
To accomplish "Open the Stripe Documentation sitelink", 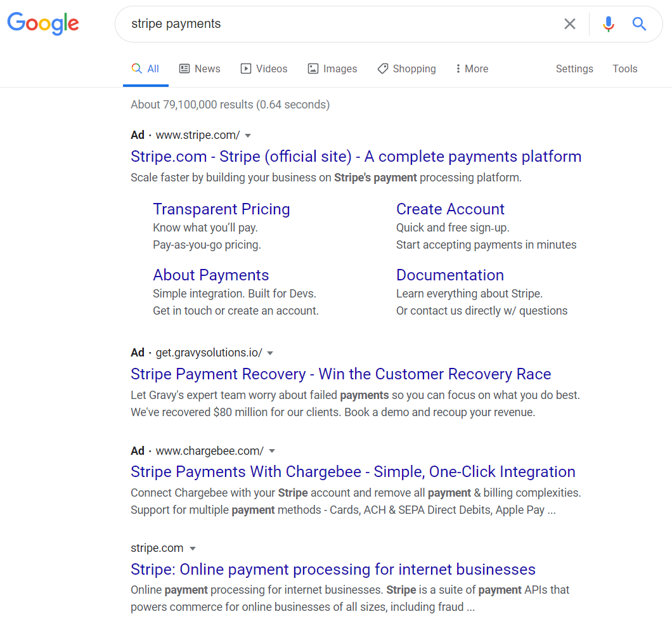I will 449,275.
